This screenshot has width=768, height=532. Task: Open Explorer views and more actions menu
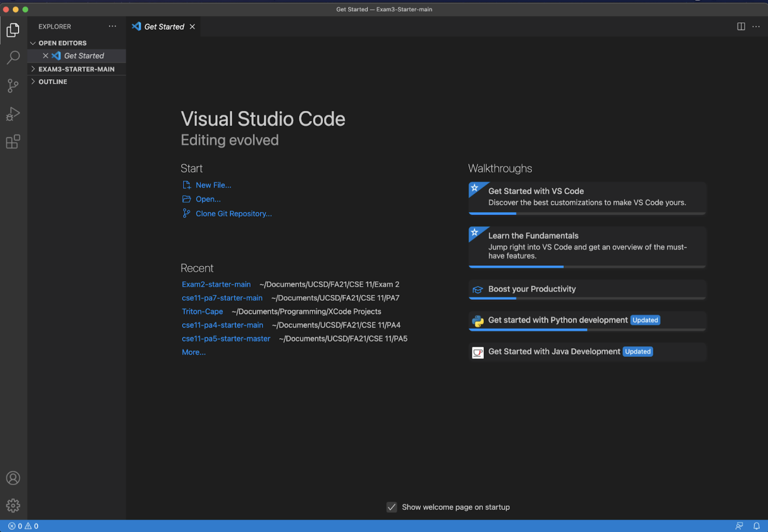pyautogui.click(x=113, y=27)
